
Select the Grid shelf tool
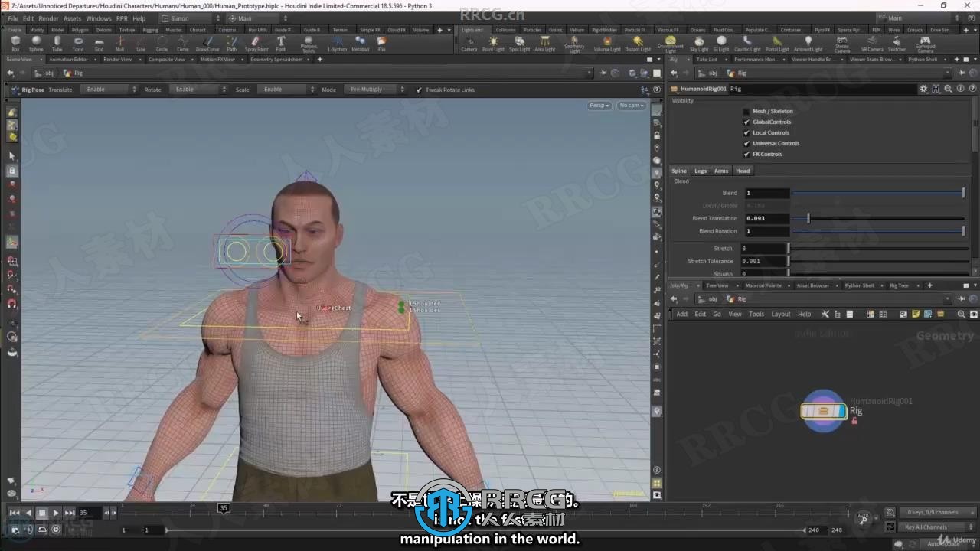pyautogui.click(x=99, y=44)
